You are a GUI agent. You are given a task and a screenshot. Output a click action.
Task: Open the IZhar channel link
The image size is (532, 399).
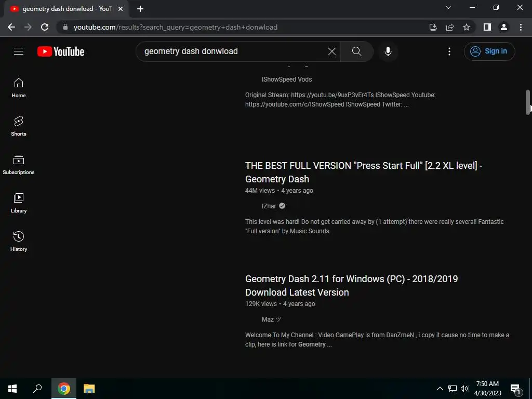(x=269, y=206)
